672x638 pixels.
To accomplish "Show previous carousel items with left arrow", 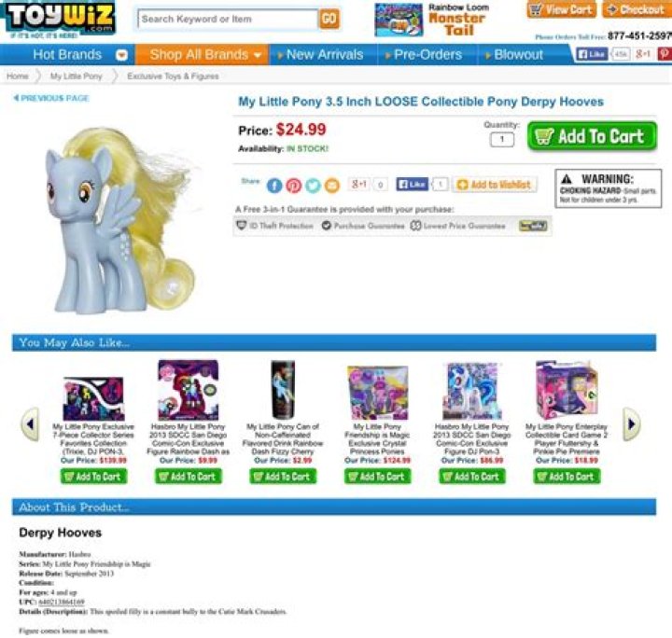I will pos(30,423).
